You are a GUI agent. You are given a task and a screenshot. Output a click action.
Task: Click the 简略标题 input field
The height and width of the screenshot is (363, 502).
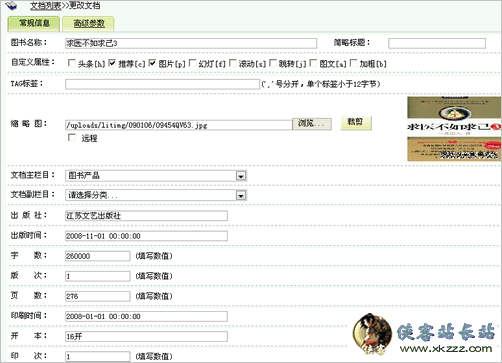pos(437,43)
